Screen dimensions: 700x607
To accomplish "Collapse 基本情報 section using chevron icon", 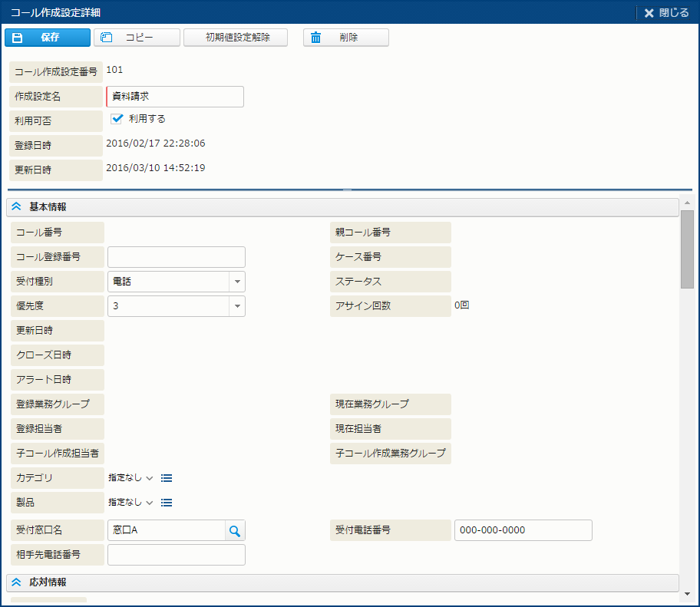I will pos(17,207).
